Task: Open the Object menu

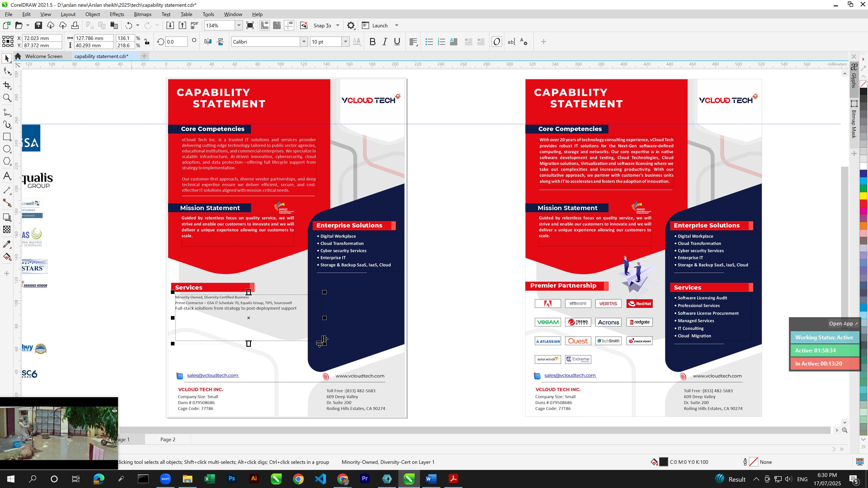Action: point(93,14)
